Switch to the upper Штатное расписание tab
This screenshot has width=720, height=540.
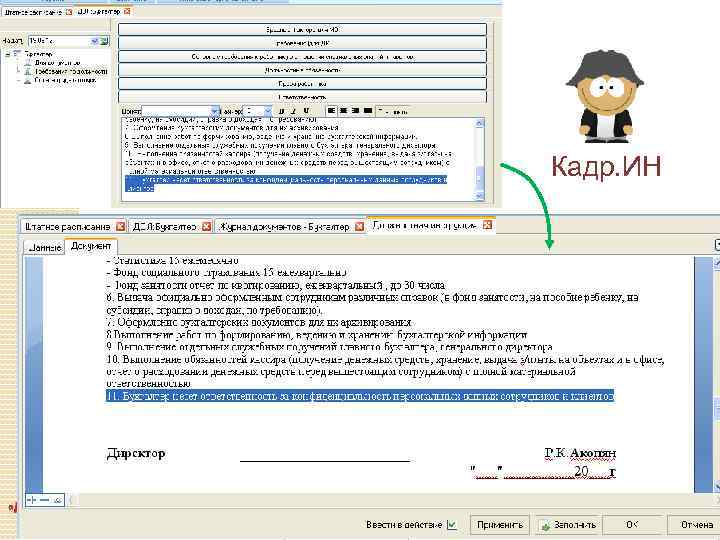click(33, 12)
